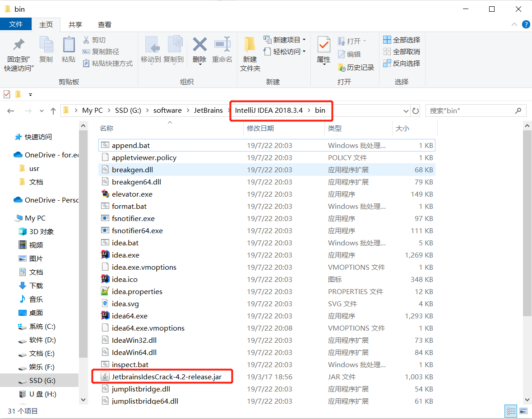Sort by Date modified (修改日期) header
The height and width of the screenshot is (419, 532).
260,129
